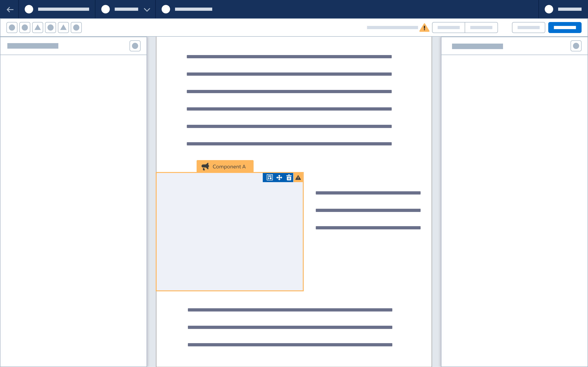Toggle the circular control atop the left panel
588x367 pixels.
point(135,46)
